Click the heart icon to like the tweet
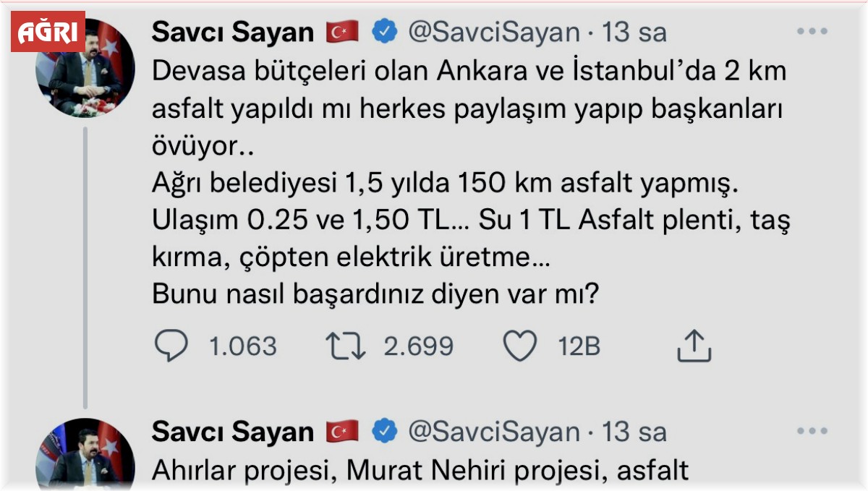Image resolution: width=868 pixels, height=491 pixels. point(519,346)
